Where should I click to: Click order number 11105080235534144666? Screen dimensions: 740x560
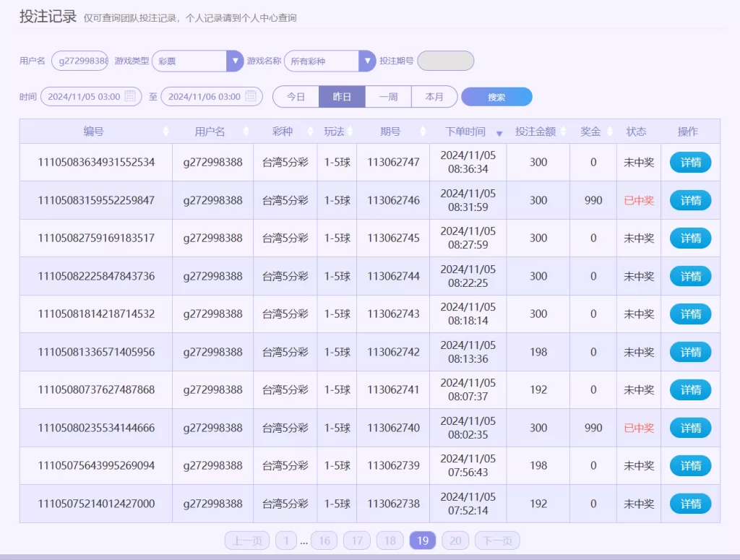(96, 428)
